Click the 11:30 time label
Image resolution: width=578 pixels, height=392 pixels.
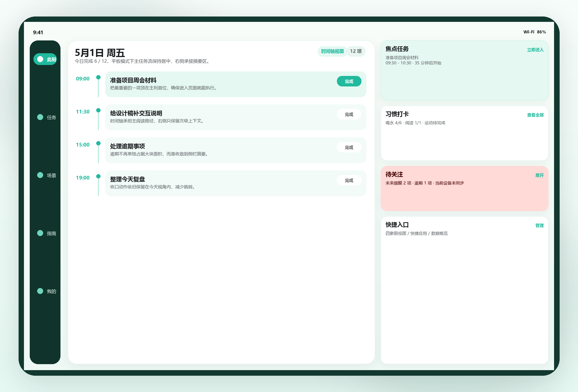pyautogui.click(x=83, y=112)
